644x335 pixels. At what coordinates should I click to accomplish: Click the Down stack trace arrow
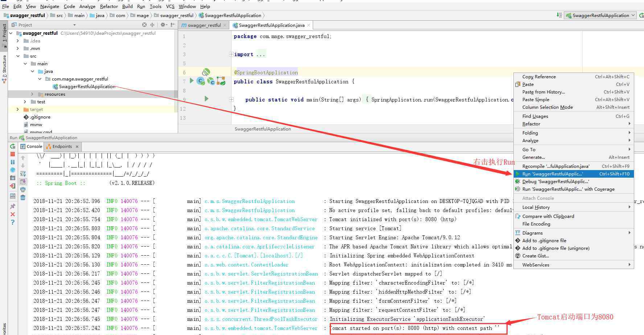(x=23, y=166)
